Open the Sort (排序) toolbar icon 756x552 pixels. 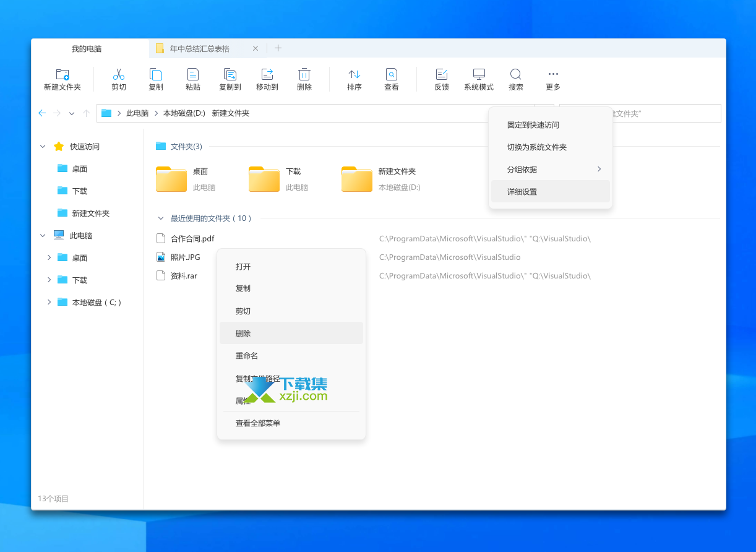[354, 75]
